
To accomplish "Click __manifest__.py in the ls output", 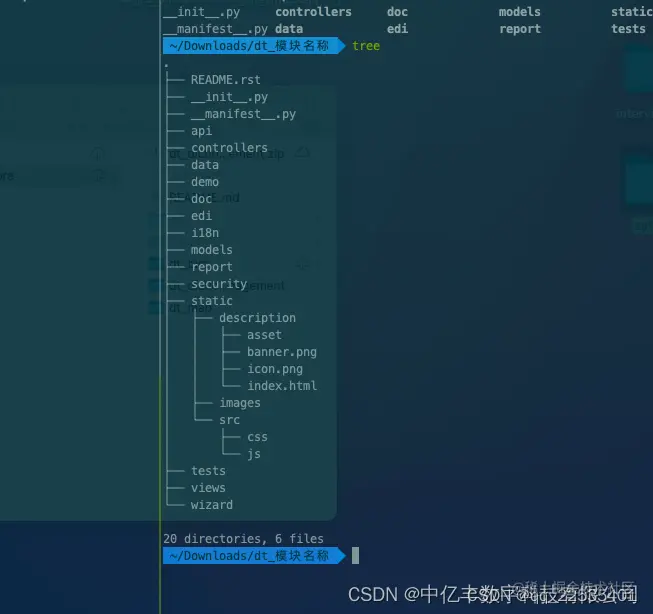I will (215, 29).
